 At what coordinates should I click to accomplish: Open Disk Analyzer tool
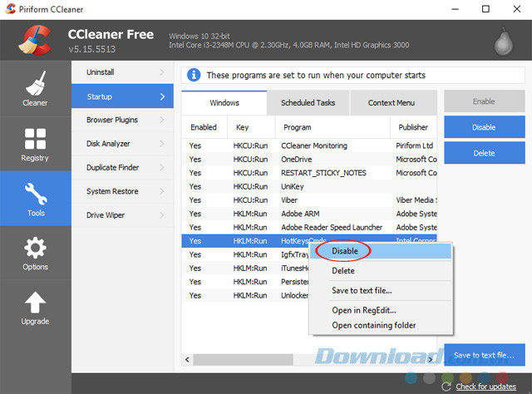coord(122,144)
